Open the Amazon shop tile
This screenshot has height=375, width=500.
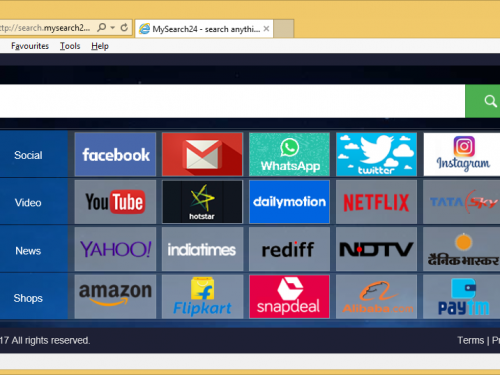click(x=115, y=297)
